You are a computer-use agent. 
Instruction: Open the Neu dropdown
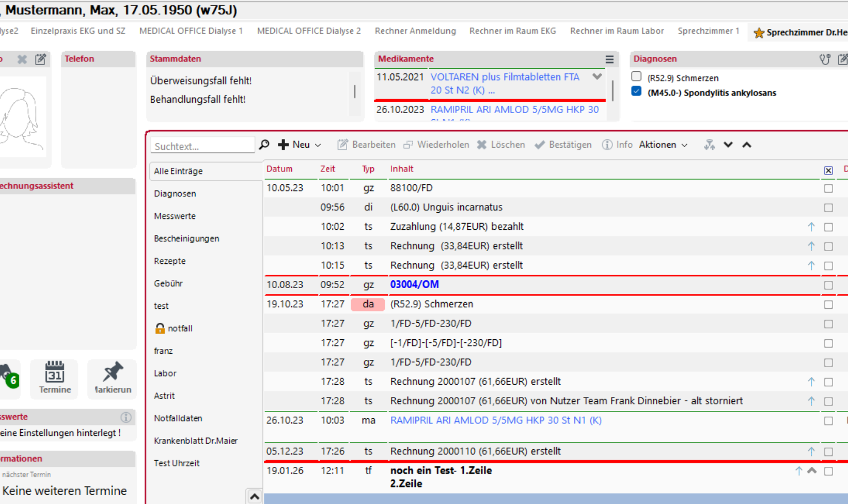pos(300,145)
